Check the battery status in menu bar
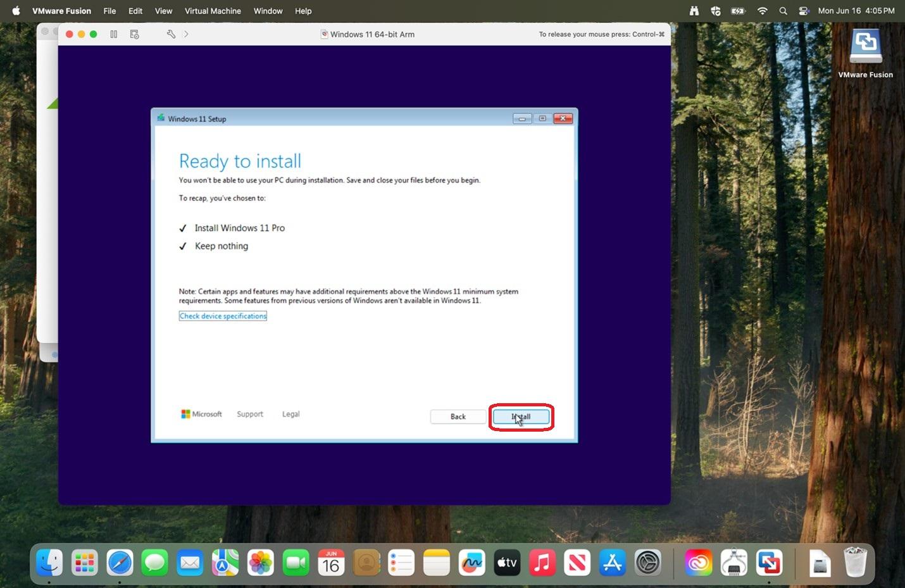This screenshot has height=588, width=905. coord(738,11)
